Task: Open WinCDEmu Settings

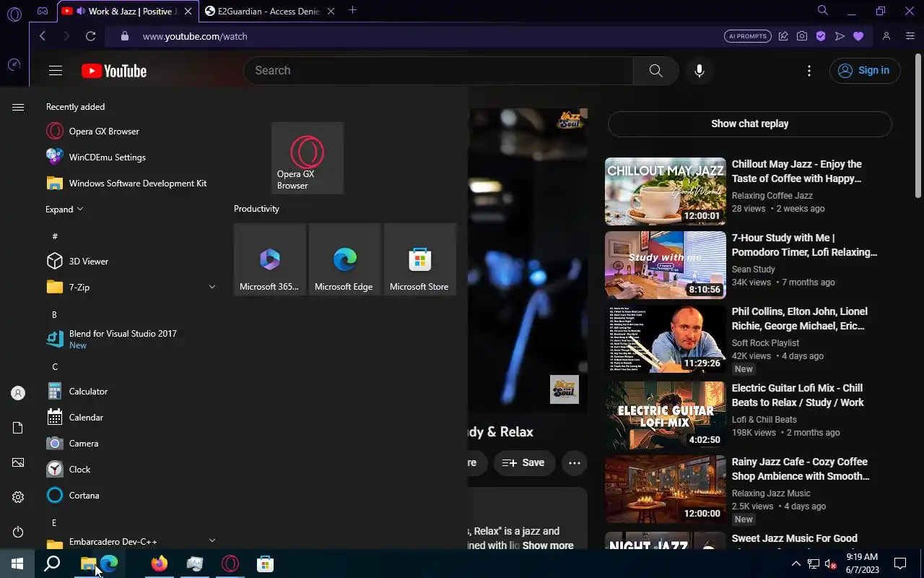Action: 130,158
